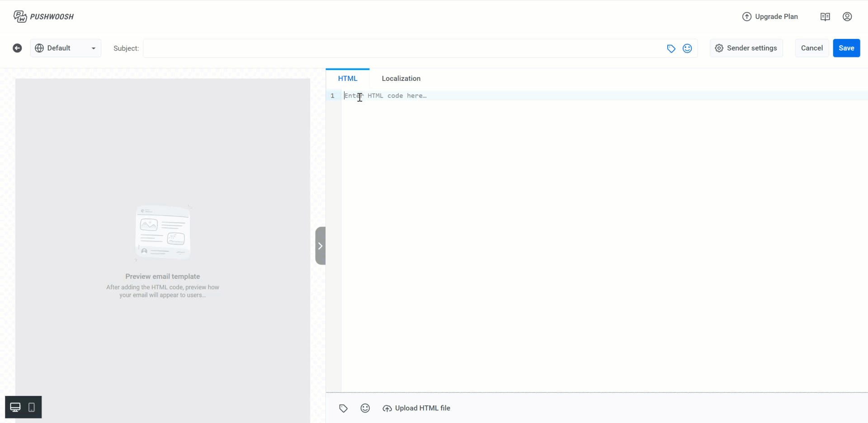The image size is (868, 423).
Task: Open the Default language dropdown
Action: [x=66, y=48]
